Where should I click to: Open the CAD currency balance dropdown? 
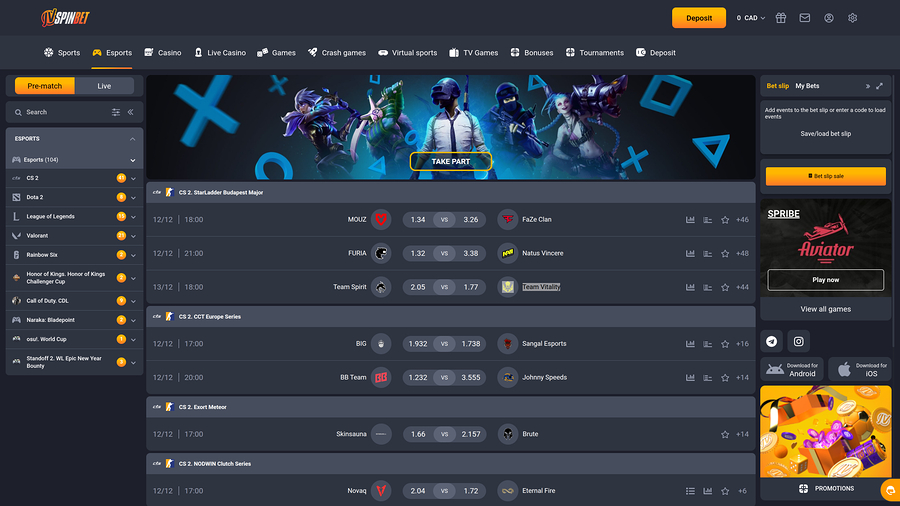pyautogui.click(x=751, y=18)
